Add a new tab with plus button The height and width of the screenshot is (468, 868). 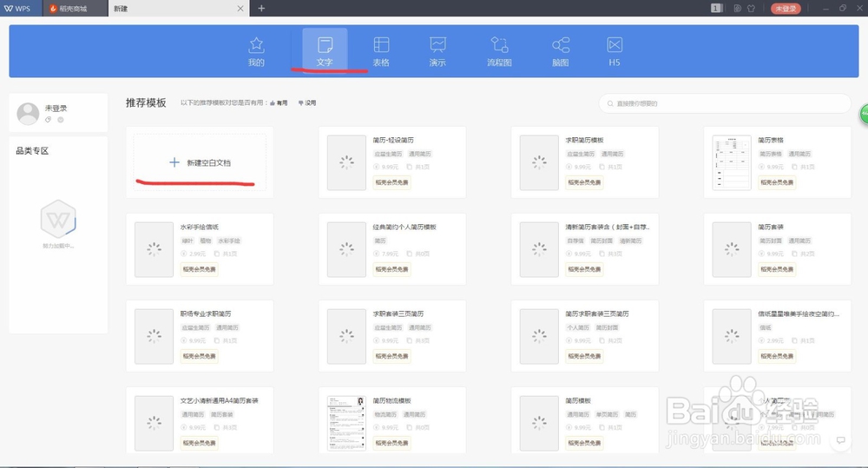[x=261, y=9]
